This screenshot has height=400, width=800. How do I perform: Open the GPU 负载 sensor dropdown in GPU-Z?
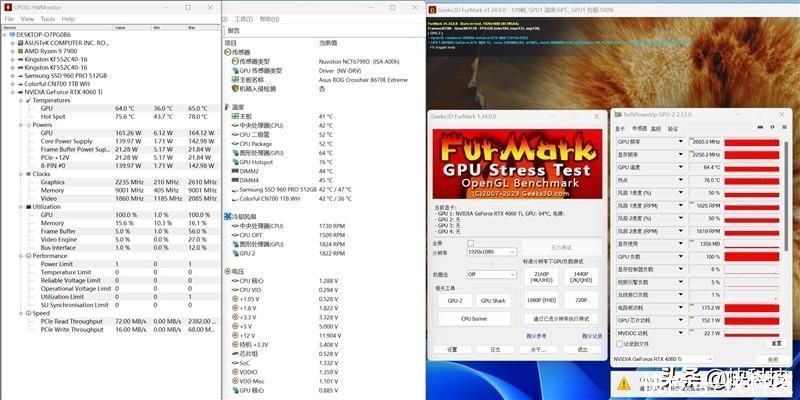coord(680,257)
